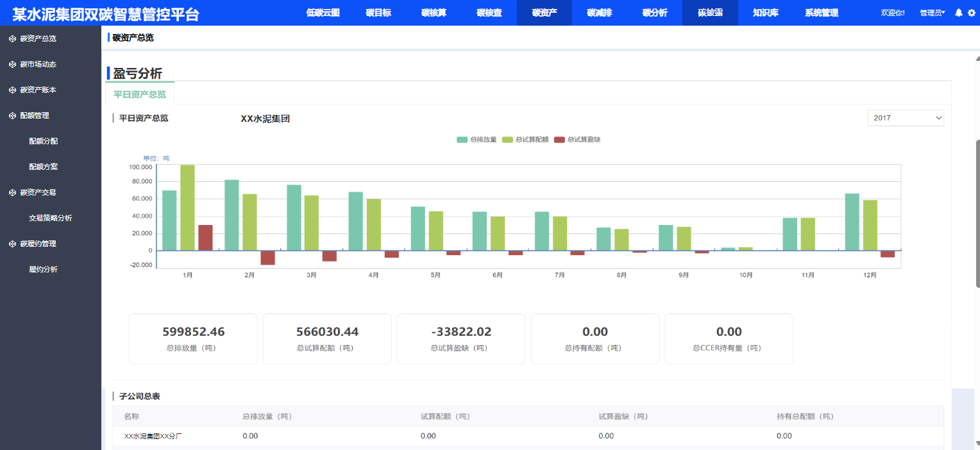This screenshot has height=450, width=980.
Task: Open the notification bell icon
Action: click(x=959, y=13)
